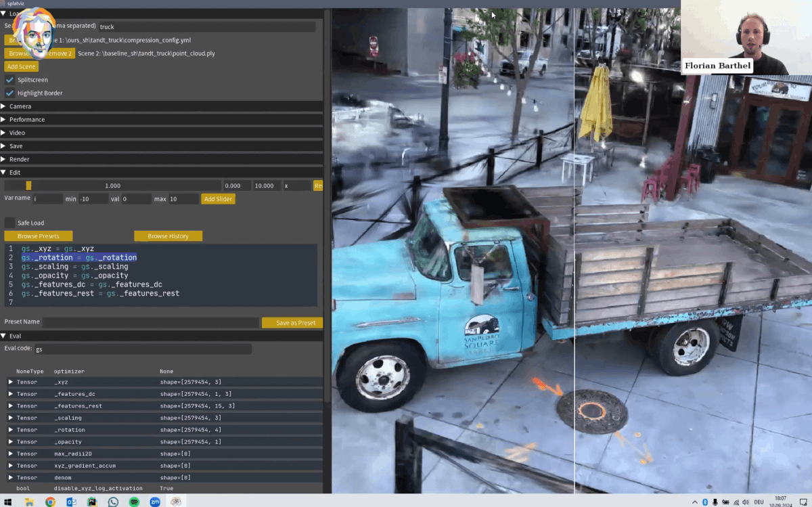Open the Windows Start menu
812x507 pixels.
(x=9, y=502)
